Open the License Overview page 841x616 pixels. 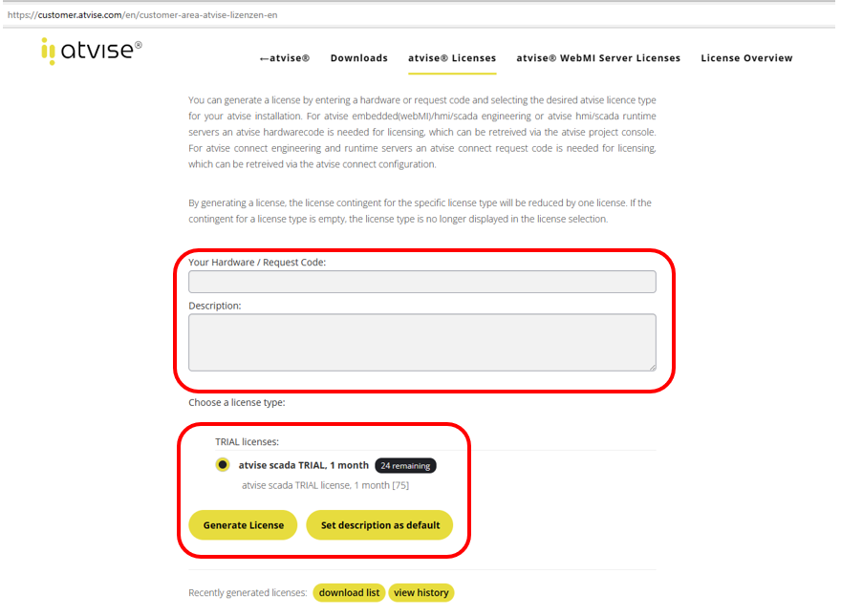tap(746, 58)
